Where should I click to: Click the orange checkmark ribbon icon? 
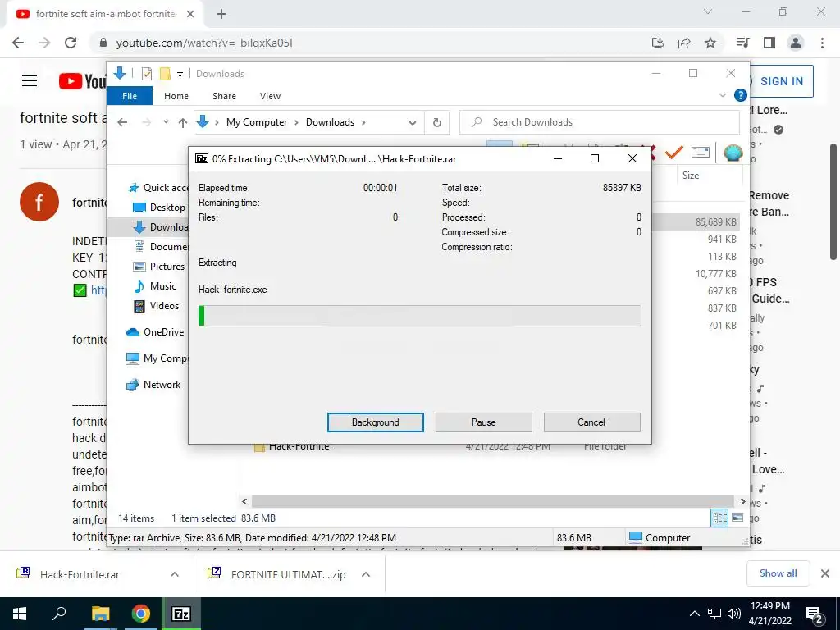[x=674, y=153]
